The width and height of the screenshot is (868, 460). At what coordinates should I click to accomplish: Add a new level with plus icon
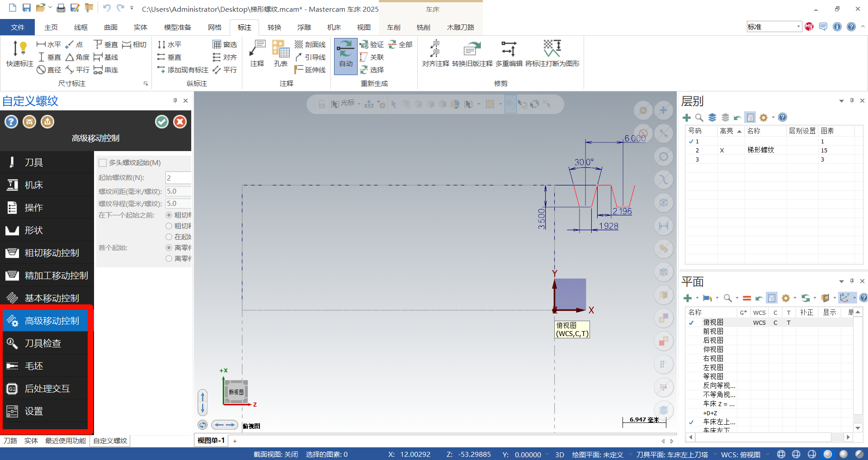pos(686,118)
